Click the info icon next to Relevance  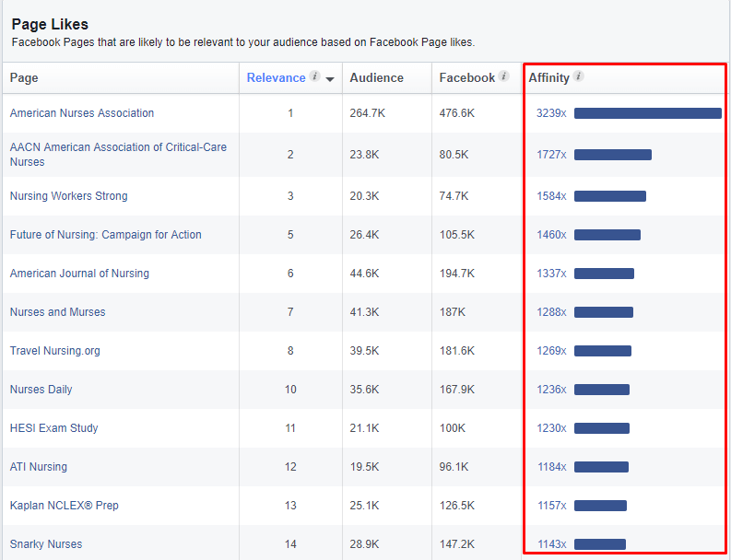[x=315, y=76]
